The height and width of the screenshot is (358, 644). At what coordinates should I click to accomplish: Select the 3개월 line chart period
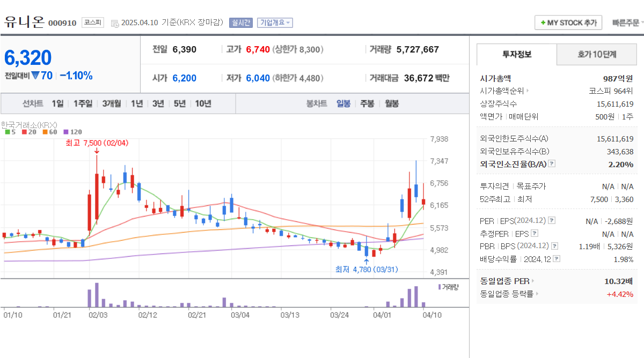click(x=112, y=103)
